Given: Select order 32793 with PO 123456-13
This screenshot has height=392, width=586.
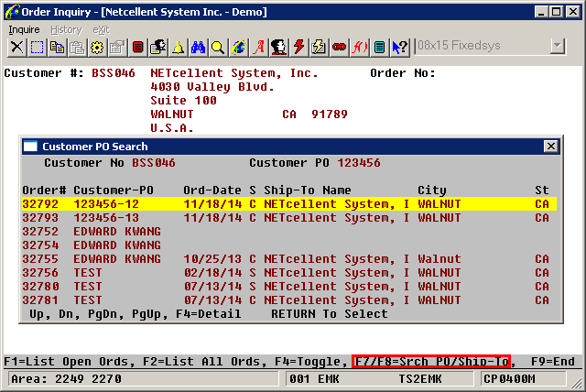Looking at the screenshot, I should coord(289,218).
